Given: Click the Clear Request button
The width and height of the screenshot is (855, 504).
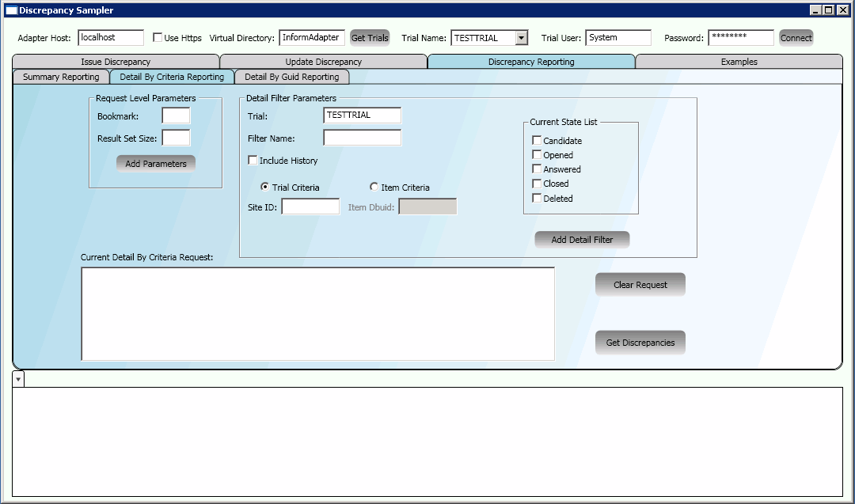Looking at the screenshot, I should click(x=640, y=284).
